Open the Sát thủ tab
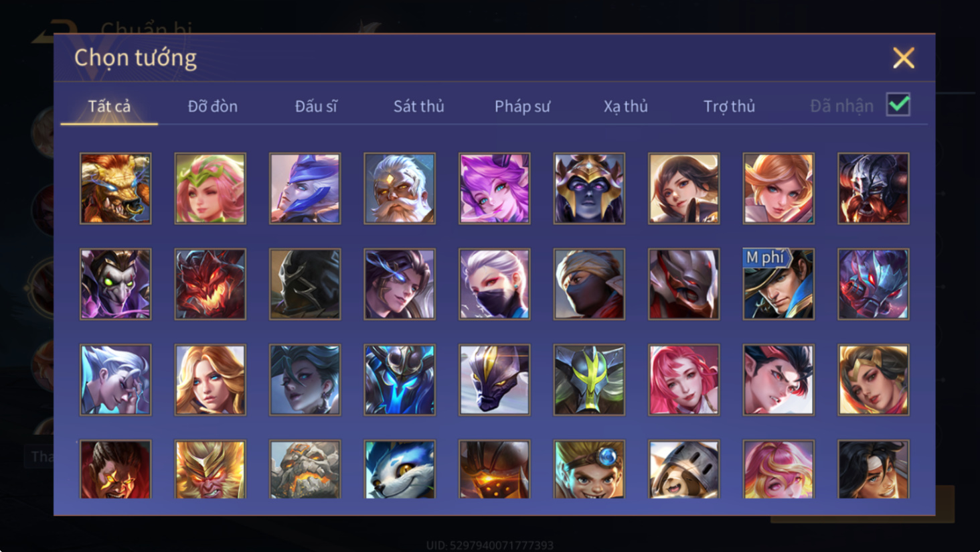The image size is (980, 552). pyautogui.click(x=419, y=106)
